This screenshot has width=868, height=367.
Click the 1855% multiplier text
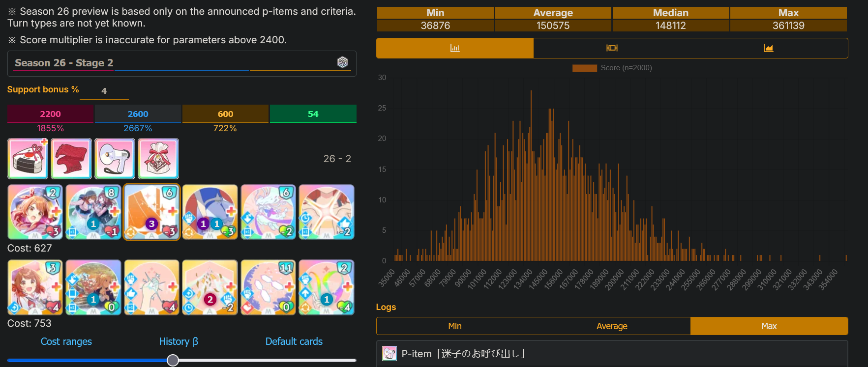50,128
